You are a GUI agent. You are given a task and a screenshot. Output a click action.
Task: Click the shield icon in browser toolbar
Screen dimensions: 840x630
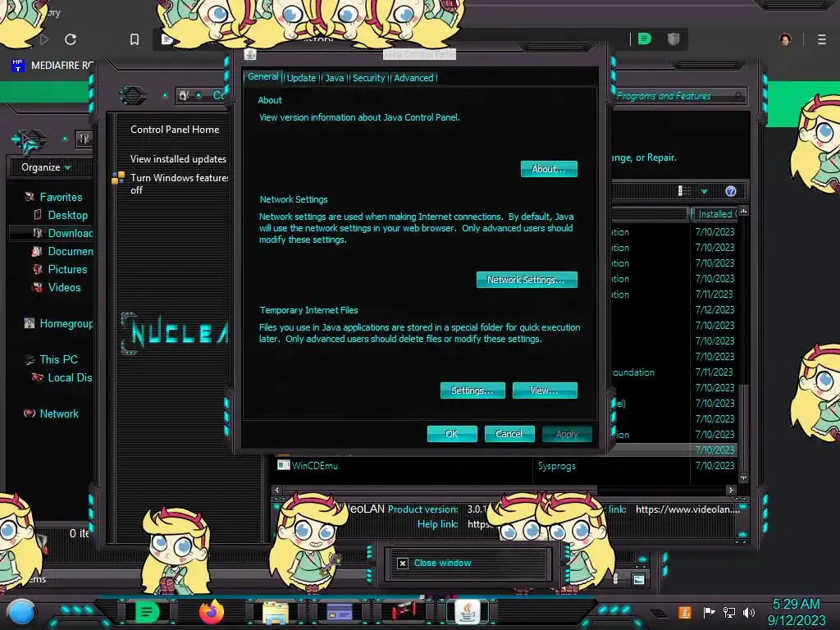(673, 39)
